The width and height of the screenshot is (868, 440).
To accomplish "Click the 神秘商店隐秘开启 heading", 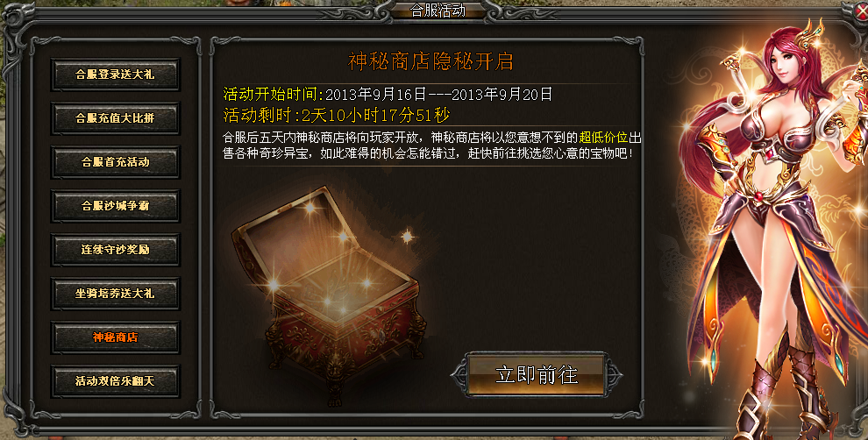I will [430, 61].
